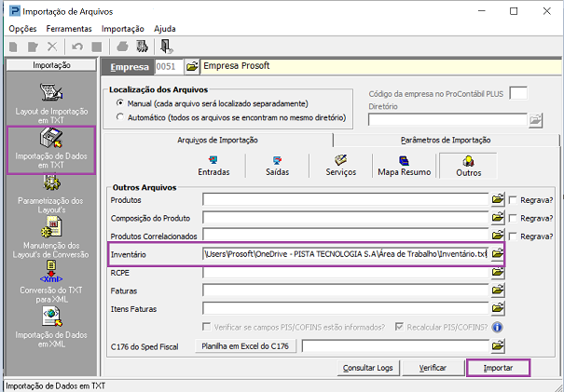This screenshot has height=392, width=564.
Task: Open the Empresa lookup folder button
Action: [192, 66]
